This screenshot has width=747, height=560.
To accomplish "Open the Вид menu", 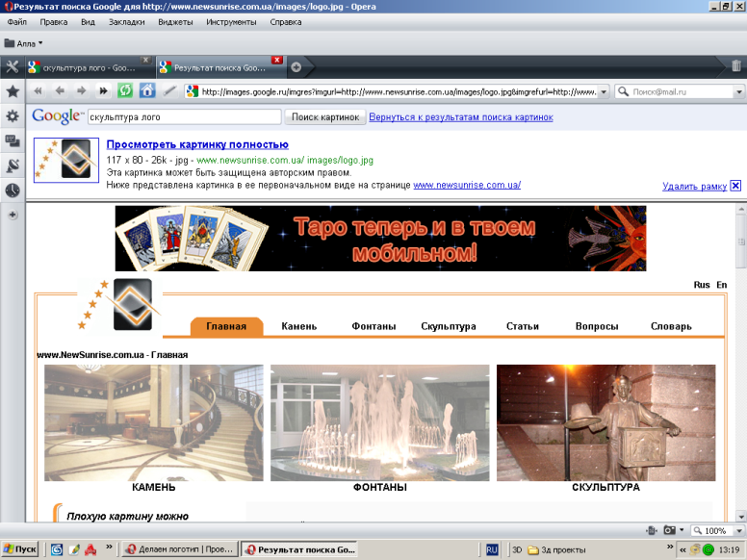I will point(88,22).
